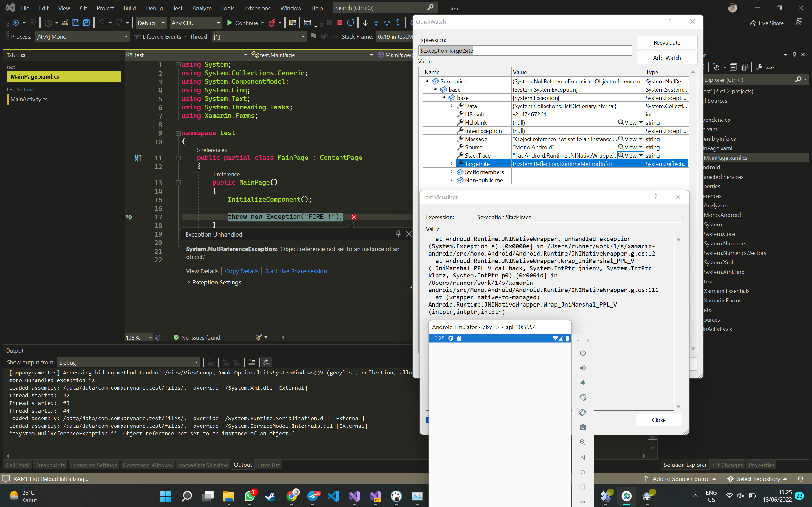Open Show output from Debug dropdown
The width and height of the screenshot is (812, 507).
pyautogui.click(x=129, y=362)
